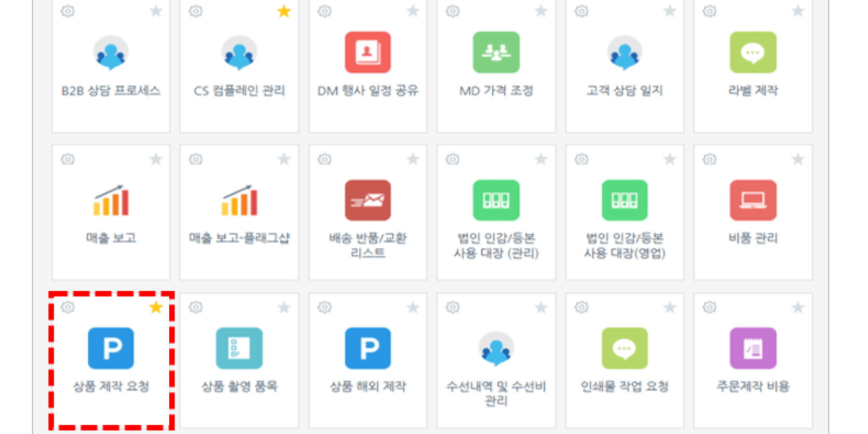Click the 배송 반품/교환 리스트 label
Image resolution: width=868 pixels, height=434 pixels.
[368, 245]
